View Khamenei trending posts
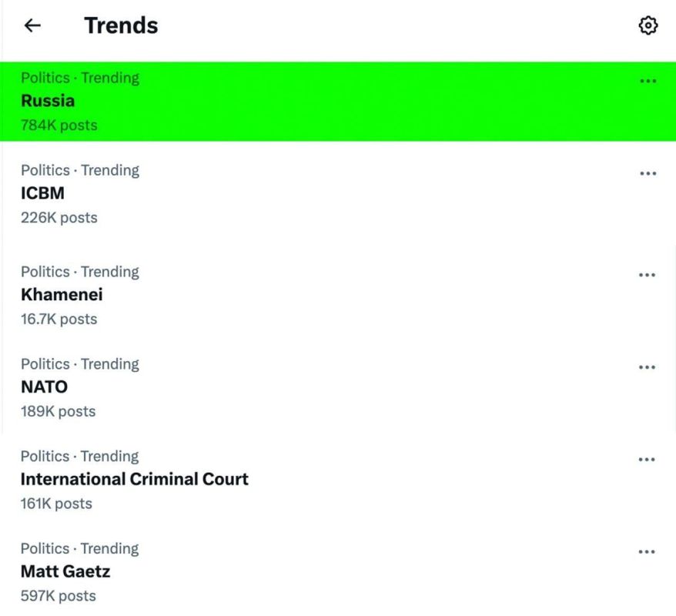The height and width of the screenshot is (616, 676). [x=338, y=295]
